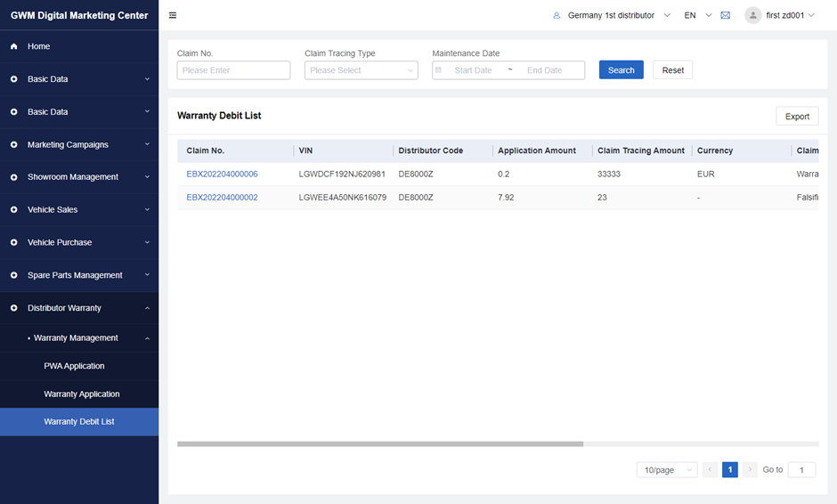
Task: Expand the first Basic Data menu
Action: coord(79,79)
